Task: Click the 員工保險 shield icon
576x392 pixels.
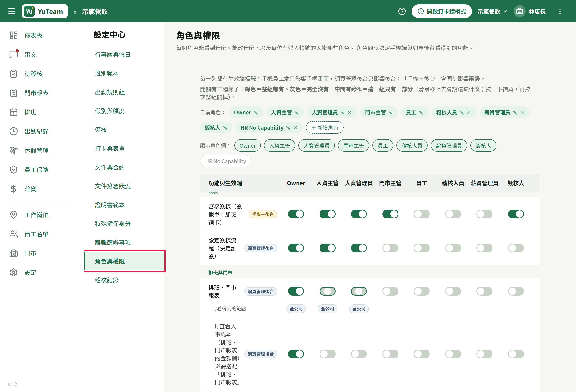Action: (x=13, y=170)
